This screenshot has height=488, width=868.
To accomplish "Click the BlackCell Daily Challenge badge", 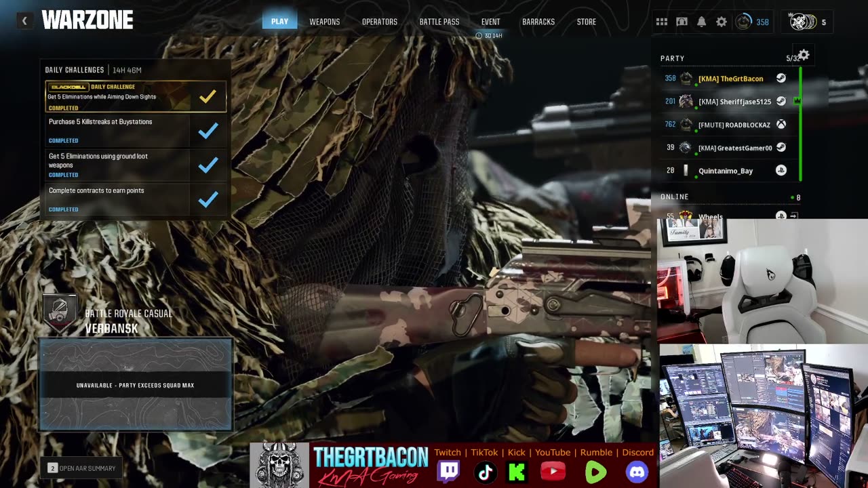I will 68,87.
